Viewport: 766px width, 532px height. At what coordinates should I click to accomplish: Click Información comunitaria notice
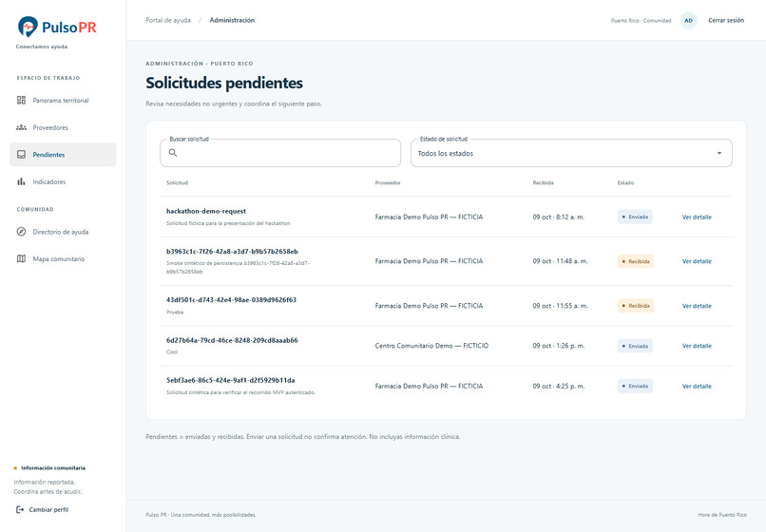point(49,468)
